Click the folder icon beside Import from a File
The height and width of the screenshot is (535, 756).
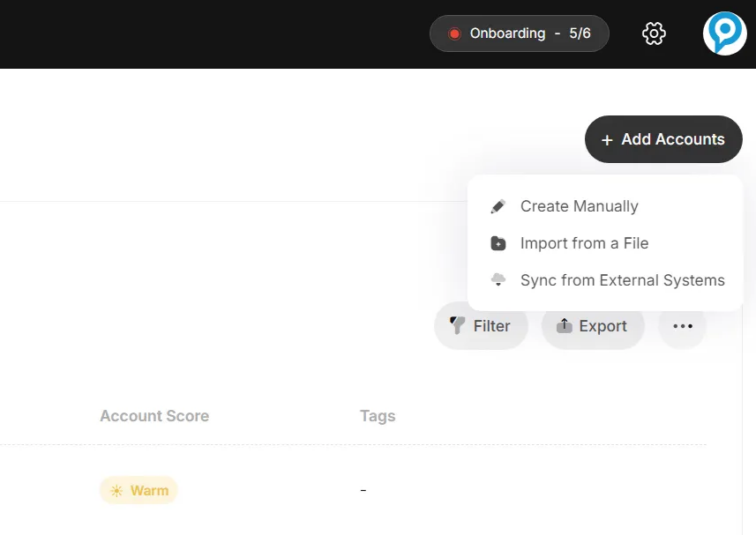click(x=498, y=243)
